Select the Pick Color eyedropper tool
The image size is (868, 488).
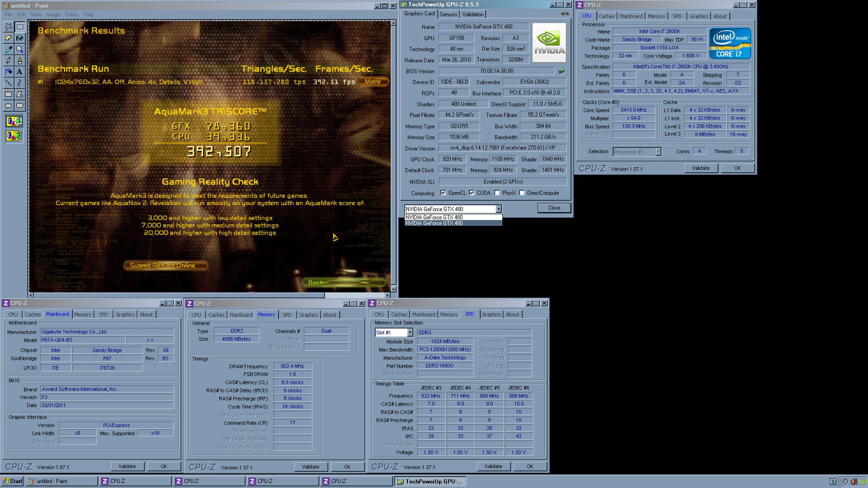click(x=9, y=49)
